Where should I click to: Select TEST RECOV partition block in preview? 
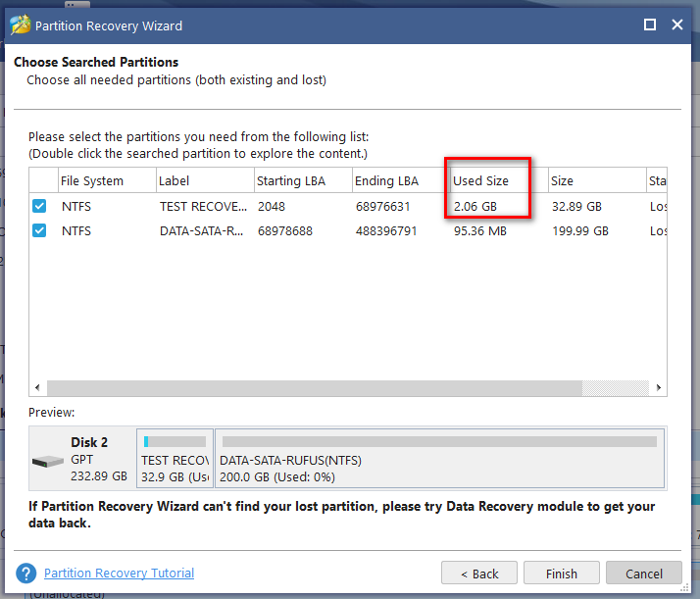click(x=175, y=459)
